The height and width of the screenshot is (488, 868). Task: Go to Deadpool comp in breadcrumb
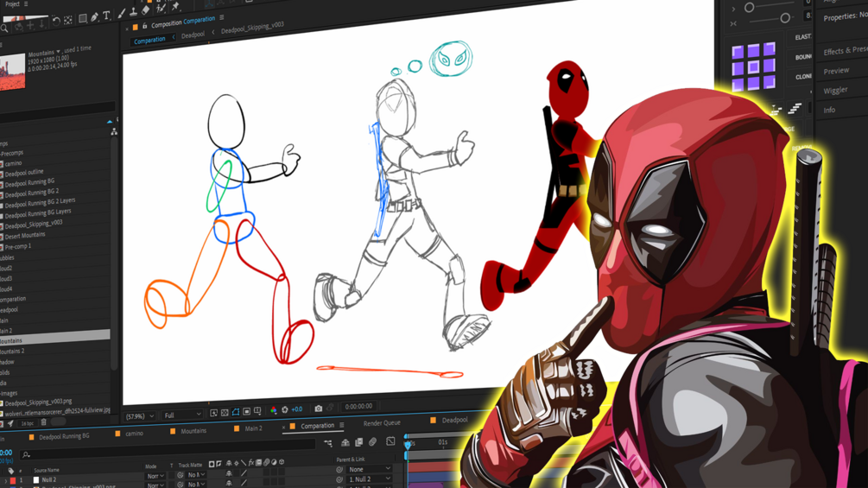pyautogui.click(x=193, y=35)
